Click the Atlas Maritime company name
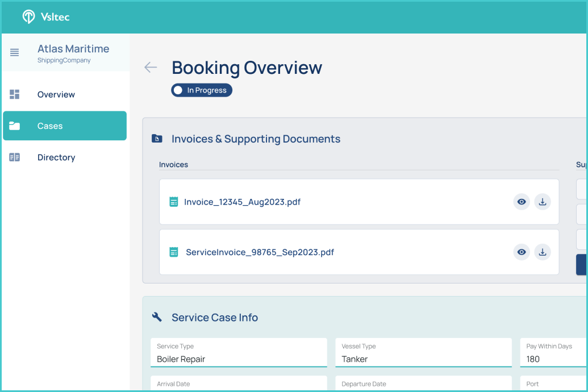This screenshot has width=588, height=392. tap(73, 49)
